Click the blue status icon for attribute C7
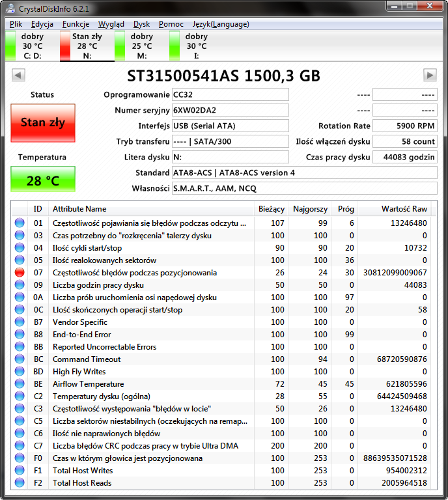This screenshot has height=500, width=448. 20,446
